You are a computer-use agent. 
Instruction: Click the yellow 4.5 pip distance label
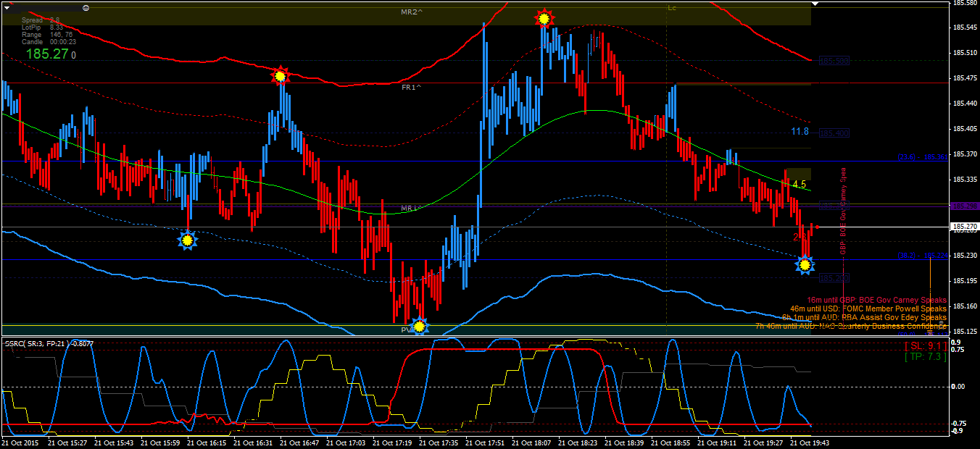[x=799, y=185]
